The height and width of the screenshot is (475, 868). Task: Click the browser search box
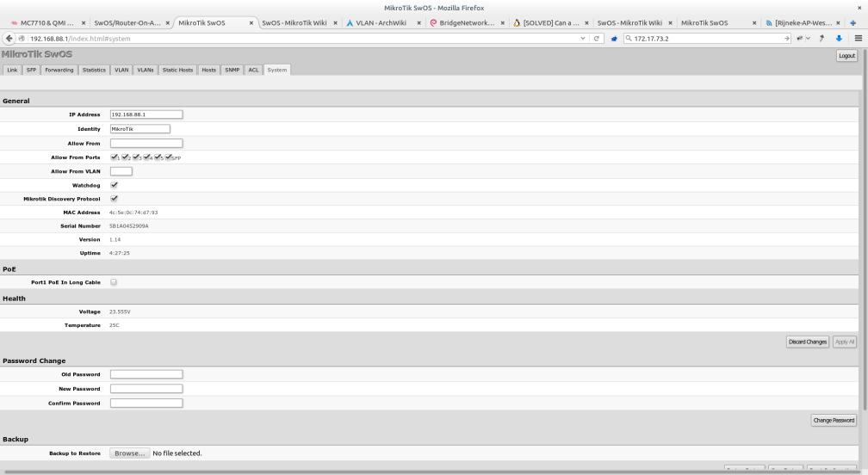click(x=707, y=38)
